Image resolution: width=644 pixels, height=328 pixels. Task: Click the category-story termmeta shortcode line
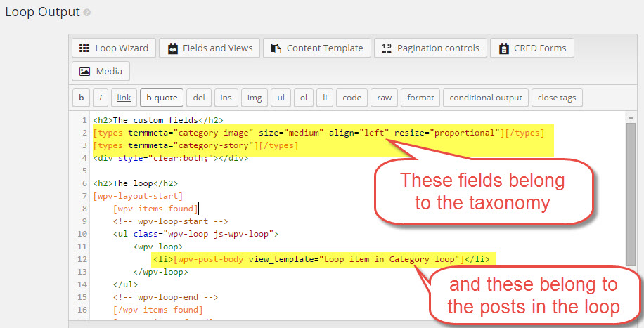pyautogui.click(x=195, y=145)
